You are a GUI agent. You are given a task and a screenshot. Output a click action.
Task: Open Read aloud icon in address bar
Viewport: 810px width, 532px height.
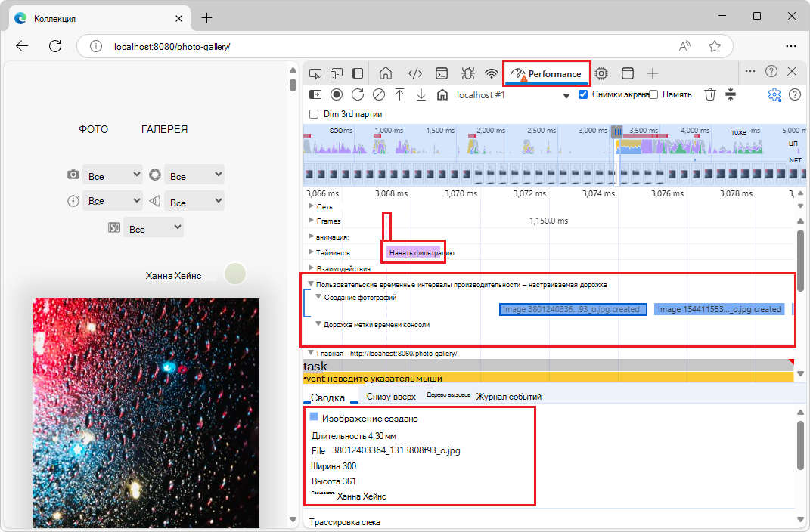(x=684, y=46)
